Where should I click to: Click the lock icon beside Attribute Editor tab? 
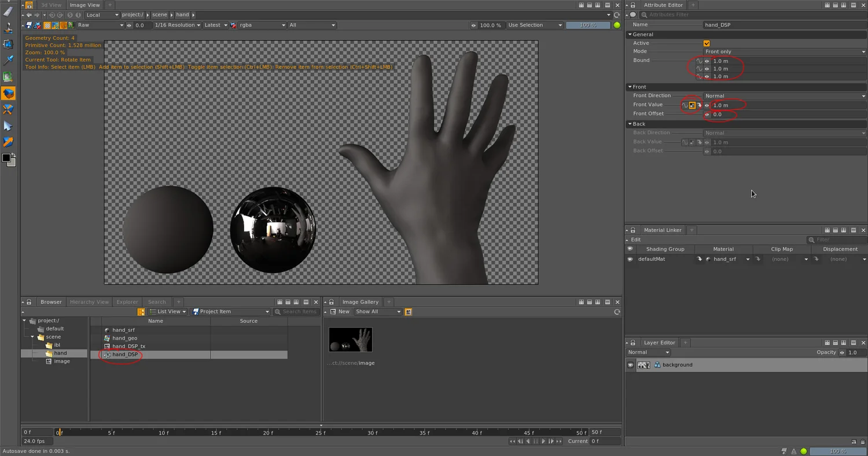(633, 5)
